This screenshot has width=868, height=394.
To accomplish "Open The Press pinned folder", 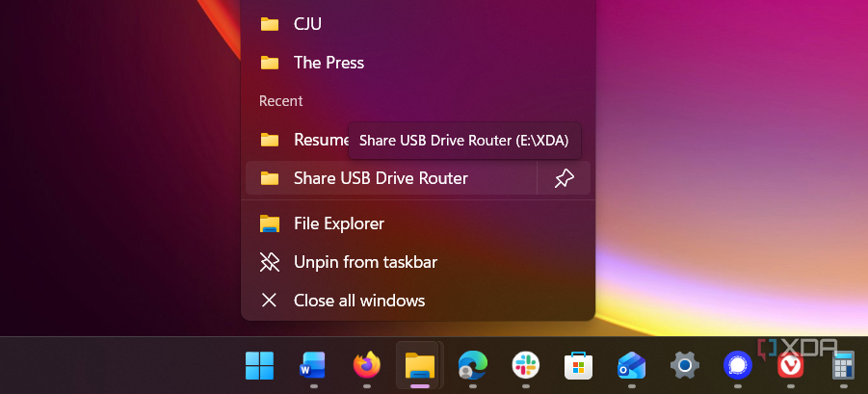I will 418,63.
